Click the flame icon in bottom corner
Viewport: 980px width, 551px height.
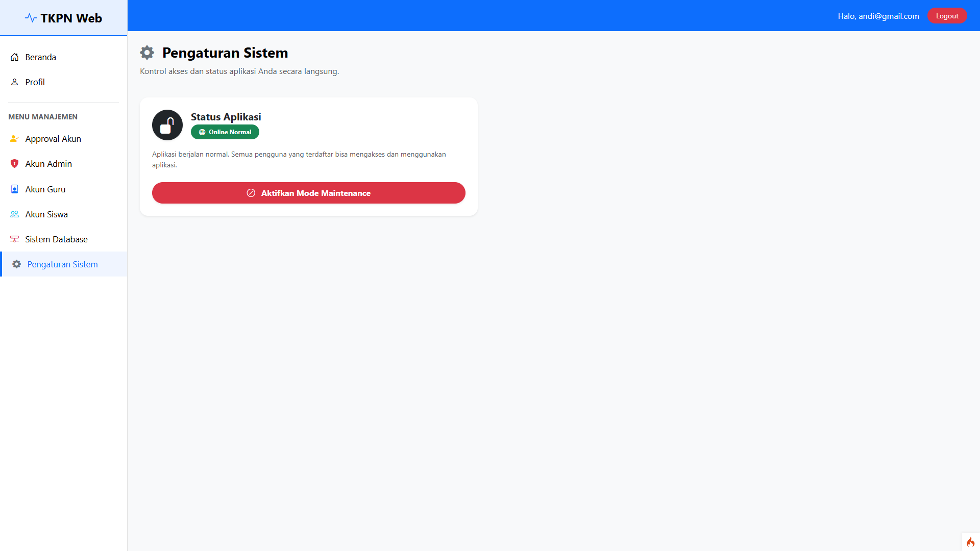click(x=970, y=542)
